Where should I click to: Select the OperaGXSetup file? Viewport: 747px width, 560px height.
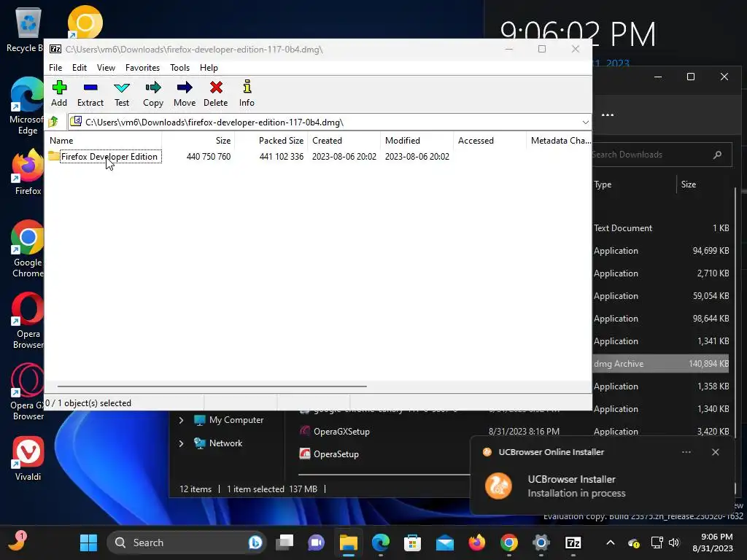[334, 432]
